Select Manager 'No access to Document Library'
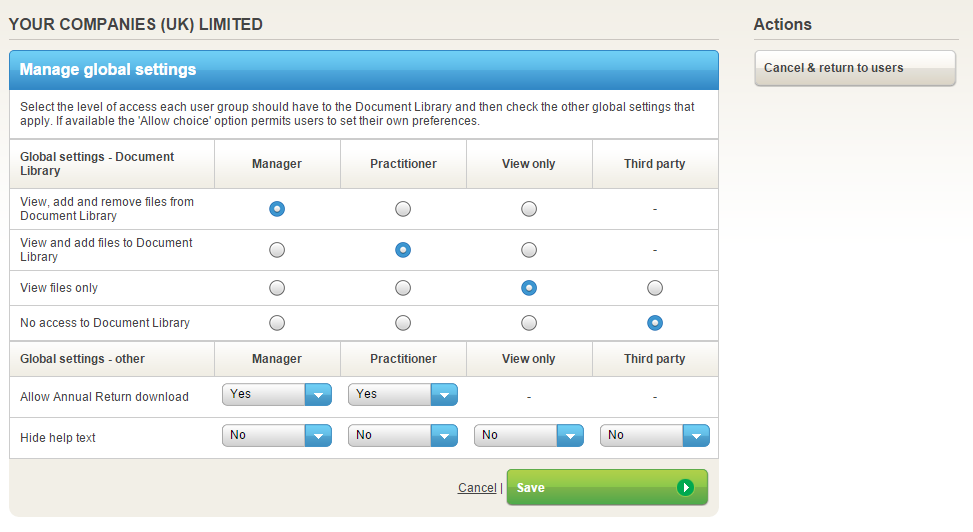Viewport: 973px width, 532px height. tap(277, 323)
